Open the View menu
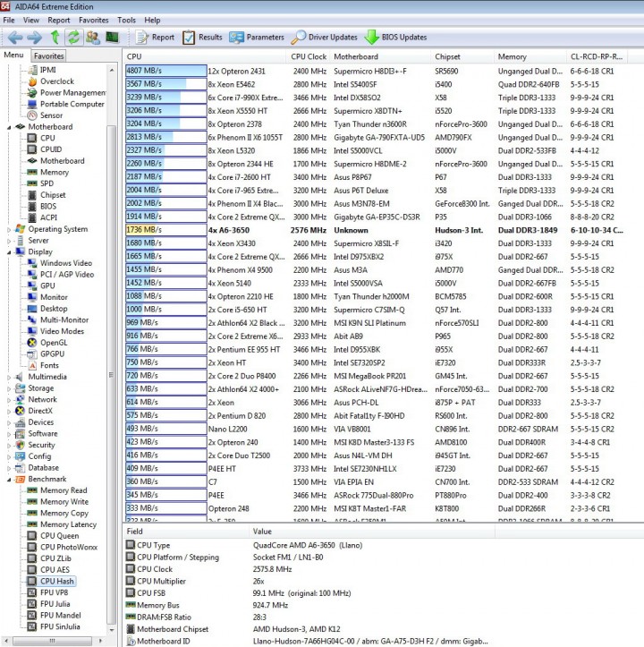Image resolution: width=644 pixels, height=647 pixels. point(31,21)
